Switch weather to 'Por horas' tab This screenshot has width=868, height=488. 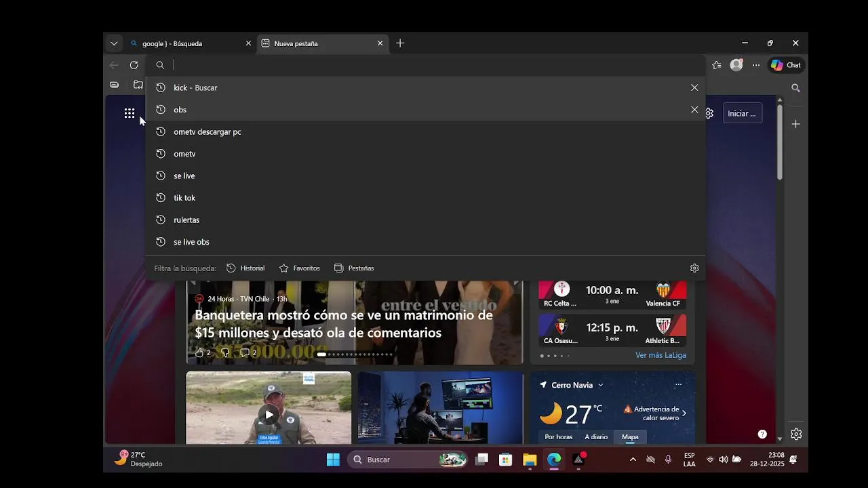pos(559,436)
